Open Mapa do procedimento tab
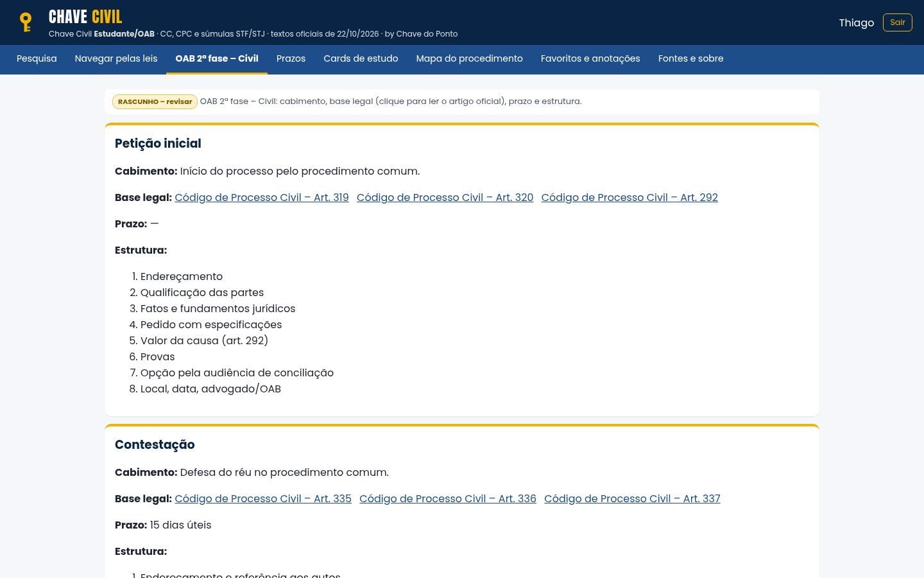Image resolution: width=924 pixels, height=578 pixels. [x=470, y=58]
